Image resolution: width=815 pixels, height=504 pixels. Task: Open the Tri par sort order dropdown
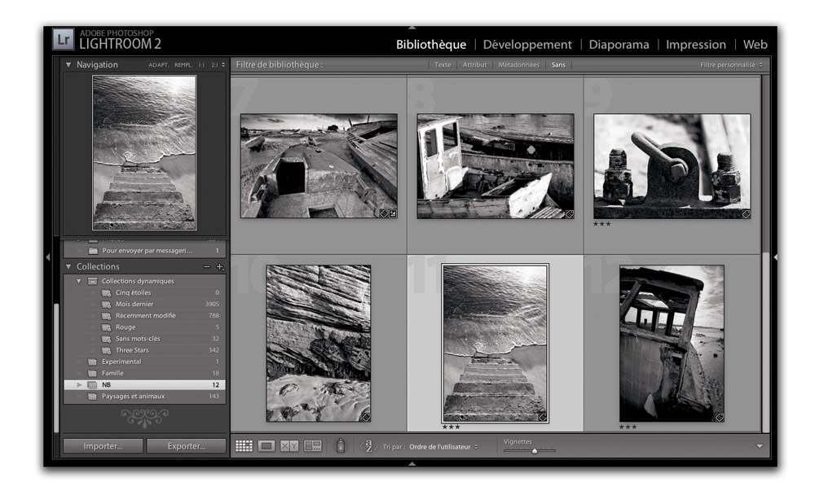[443, 447]
